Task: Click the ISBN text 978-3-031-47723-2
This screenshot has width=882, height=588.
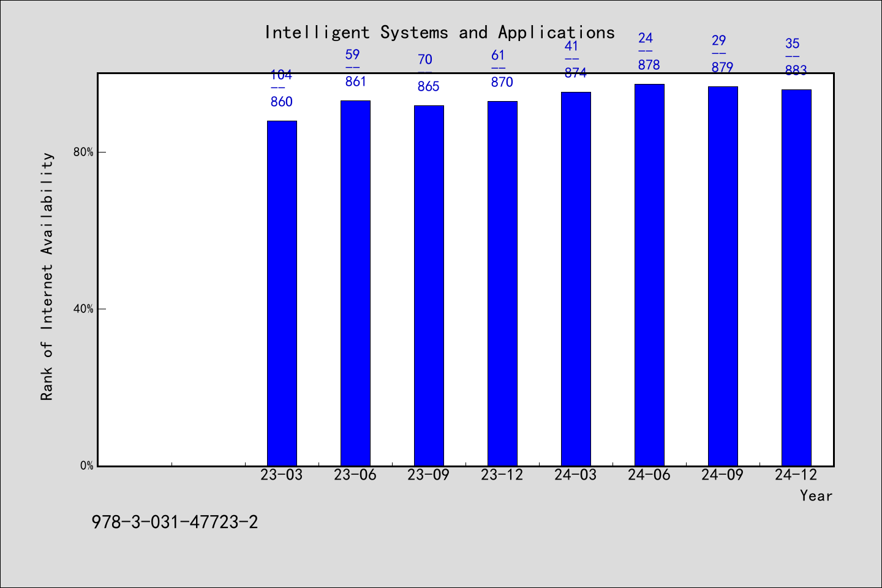Action: point(175,522)
